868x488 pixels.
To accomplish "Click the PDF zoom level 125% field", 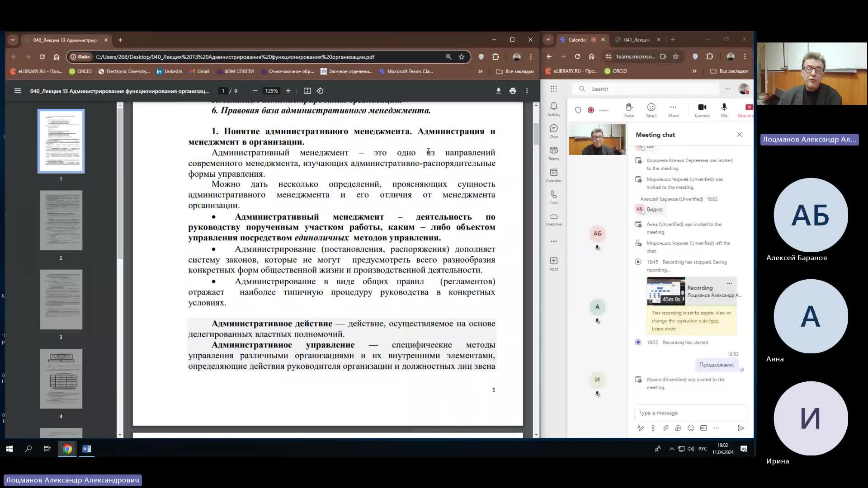I will (x=271, y=91).
